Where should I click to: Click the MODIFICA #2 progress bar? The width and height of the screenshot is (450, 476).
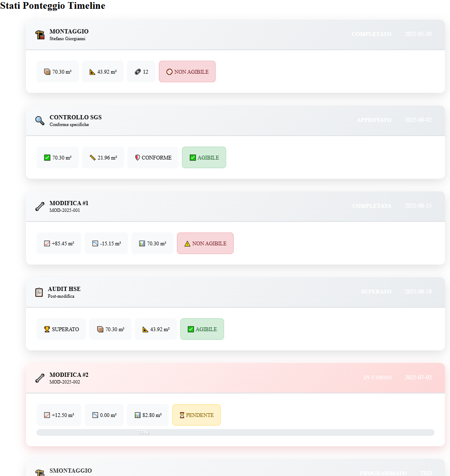(235, 432)
